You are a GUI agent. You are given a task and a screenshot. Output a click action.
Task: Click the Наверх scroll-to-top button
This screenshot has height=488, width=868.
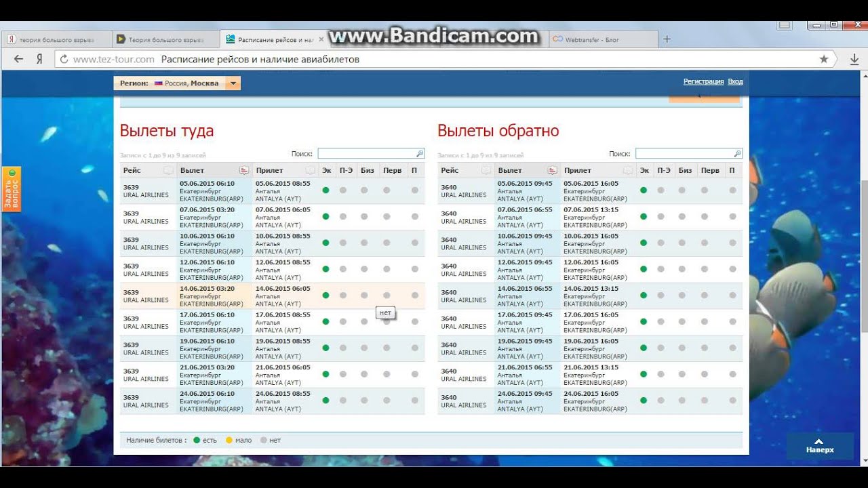819,446
